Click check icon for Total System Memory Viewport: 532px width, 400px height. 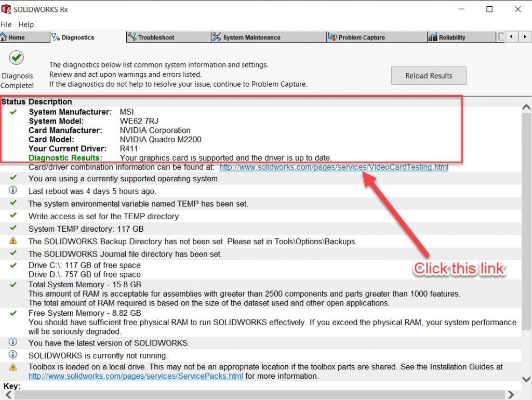pyautogui.click(x=13, y=284)
